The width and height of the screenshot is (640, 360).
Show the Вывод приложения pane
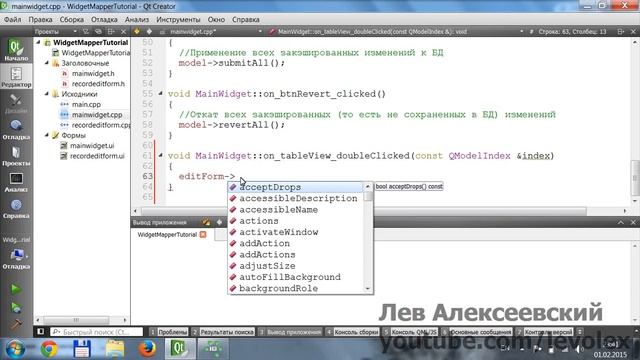(x=290, y=332)
